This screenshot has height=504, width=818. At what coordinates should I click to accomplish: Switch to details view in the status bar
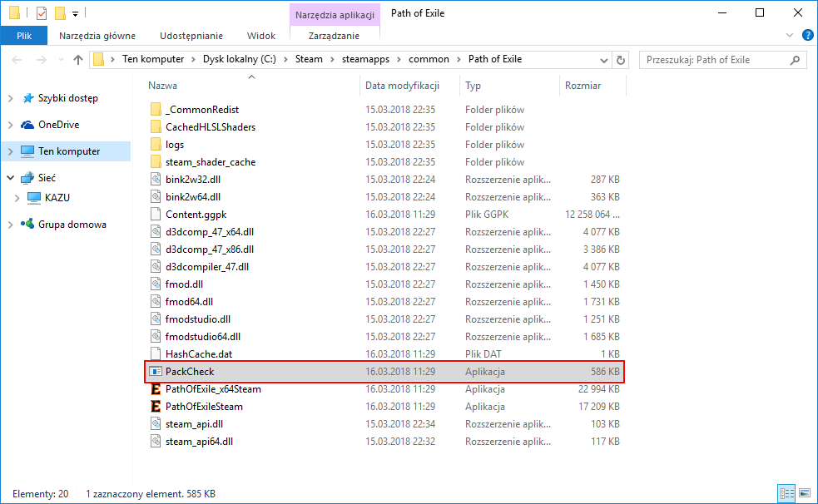[787, 493]
